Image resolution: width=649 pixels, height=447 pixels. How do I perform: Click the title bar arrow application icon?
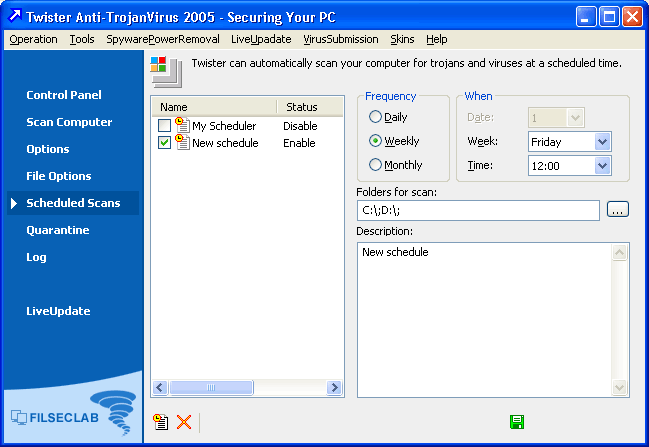click(14, 17)
